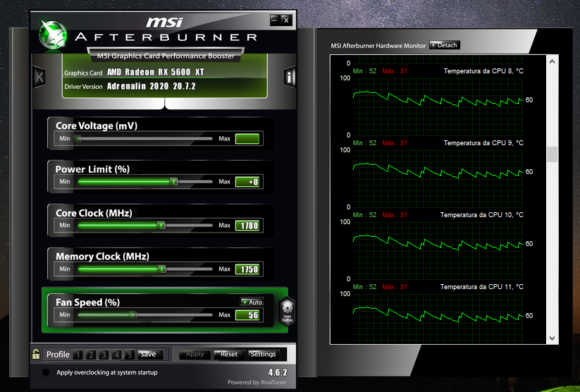
Task: Click the MSI Afterburner dragon logo
Action: (x=54, y=35)
